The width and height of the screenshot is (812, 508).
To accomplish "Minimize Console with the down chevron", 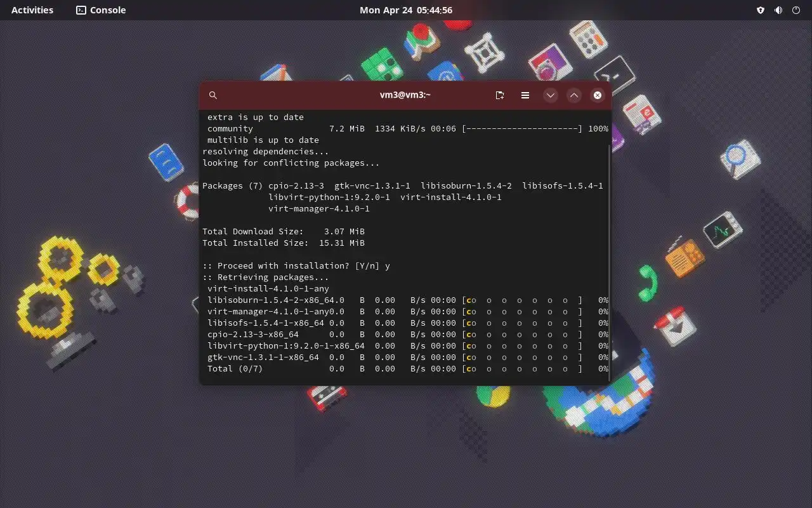I will [x=551, y=95].
